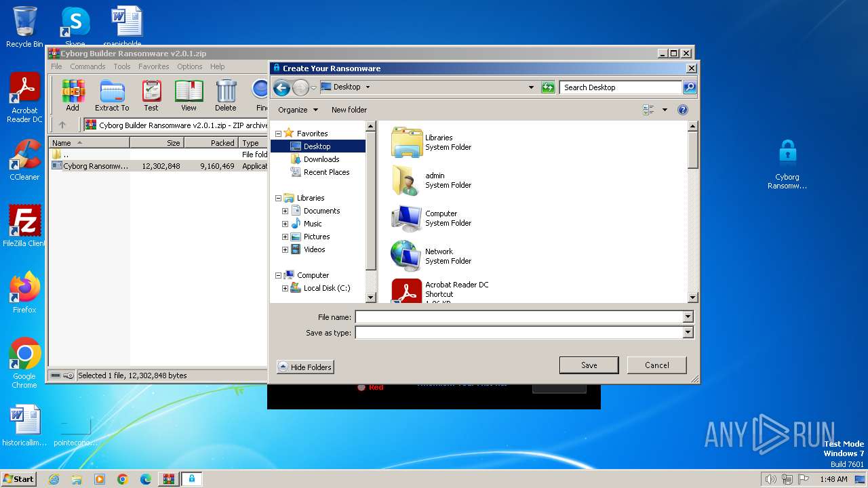Click the Forward arrow in the save dialog
Screen dimensions: 868x488
(300, 87)
